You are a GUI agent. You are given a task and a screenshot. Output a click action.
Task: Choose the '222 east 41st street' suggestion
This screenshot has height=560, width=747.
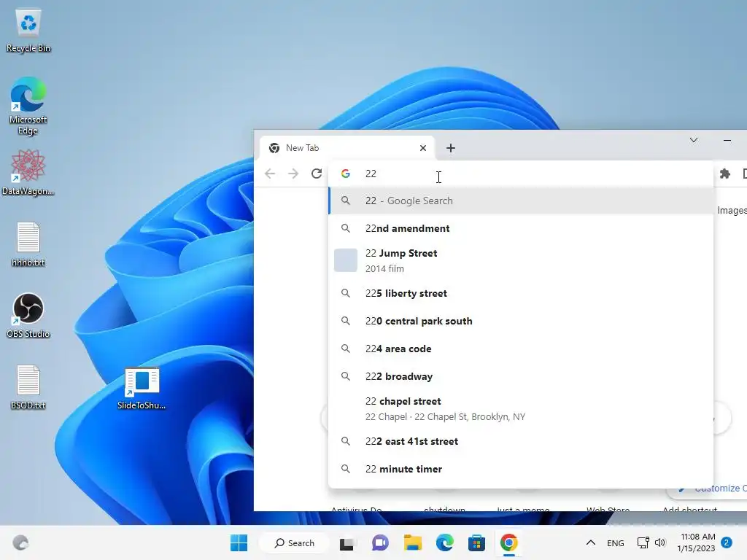tap(521, 441)
